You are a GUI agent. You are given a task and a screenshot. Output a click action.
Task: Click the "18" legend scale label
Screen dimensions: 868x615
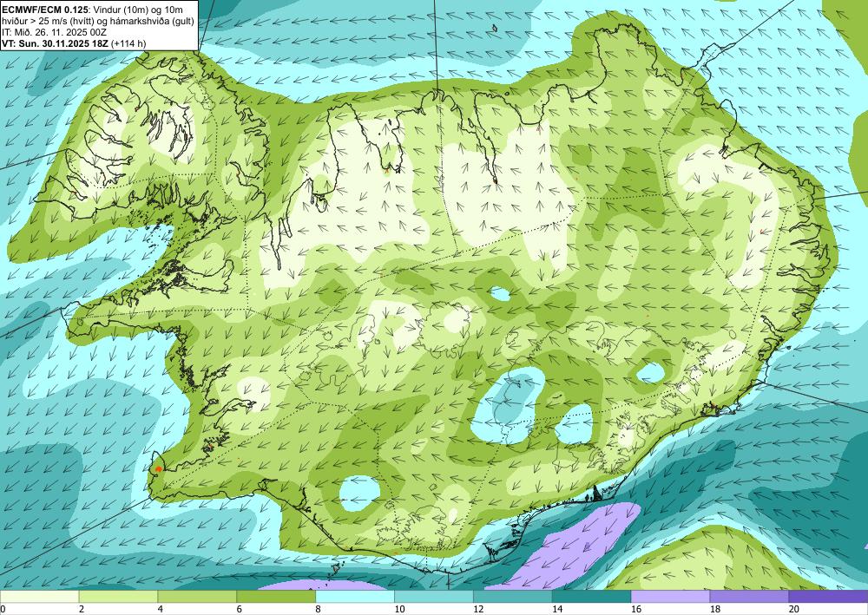(x=714, y=610)
